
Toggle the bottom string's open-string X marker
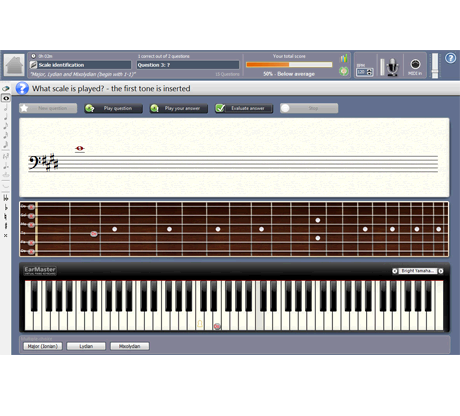(x=31, y=252)
